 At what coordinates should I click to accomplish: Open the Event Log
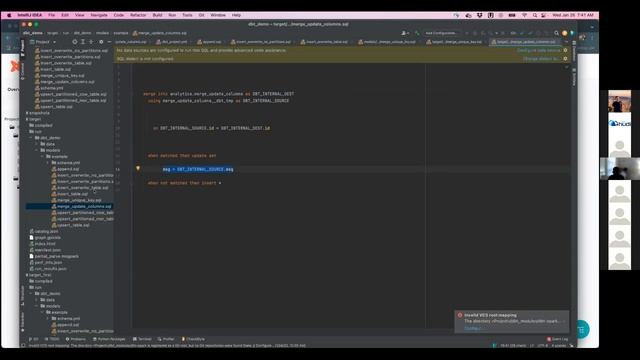point(558,339)
